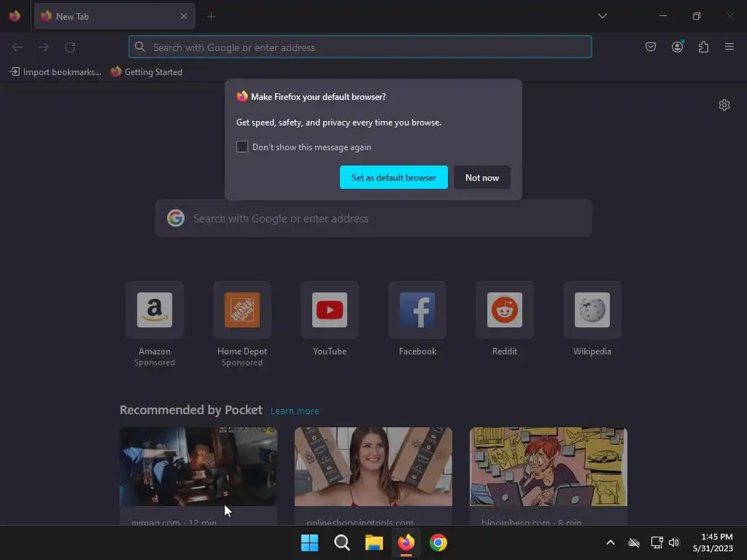Launch Google Chrome from the taskbar
Viewport: 747px width, 560px height.
[438, 542]
